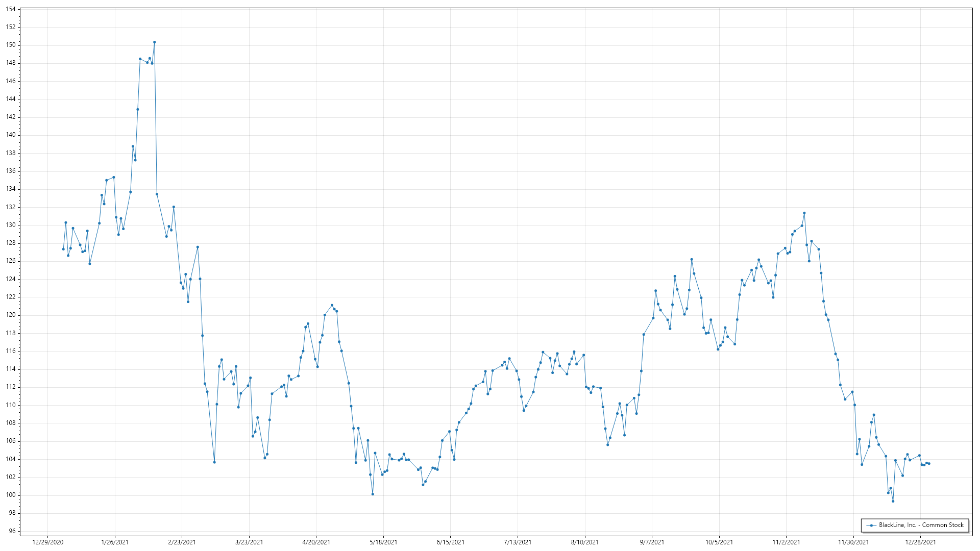Click the 6/15/2021 x-axis date label
980x551 pixels.
[x=450, y=542]
